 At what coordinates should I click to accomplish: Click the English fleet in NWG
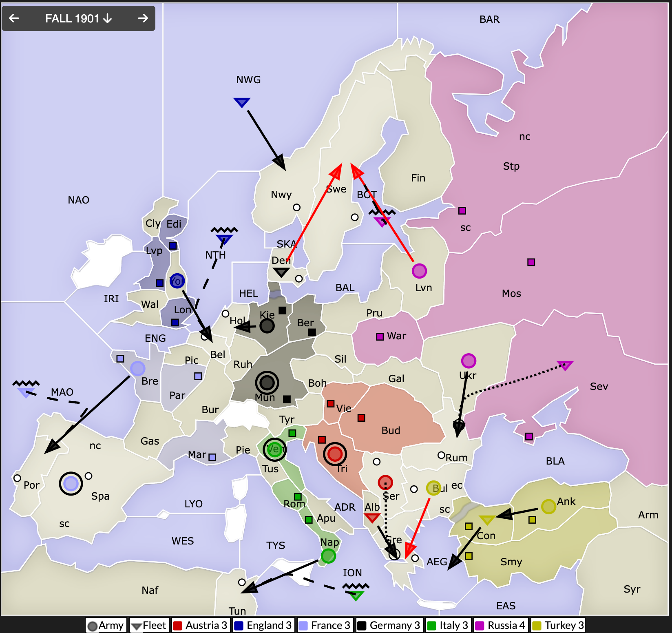[242, 102]
